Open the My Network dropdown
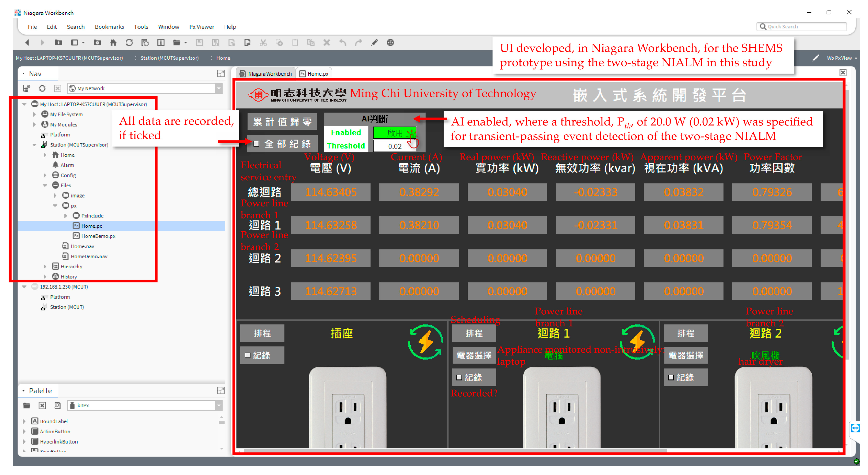Image resolution: width=868 pixels, height=475 pixels. coord(219,88)
